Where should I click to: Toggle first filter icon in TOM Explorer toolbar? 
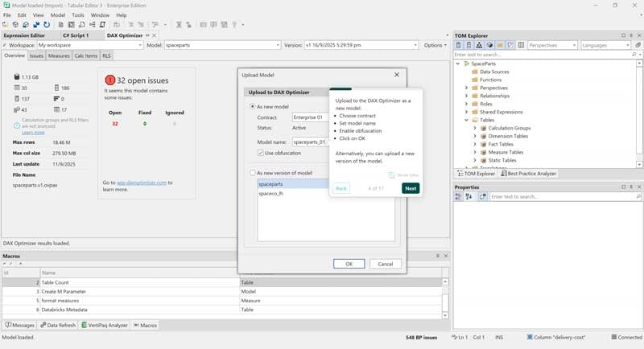pyautogui.click(x=458, y=45)
